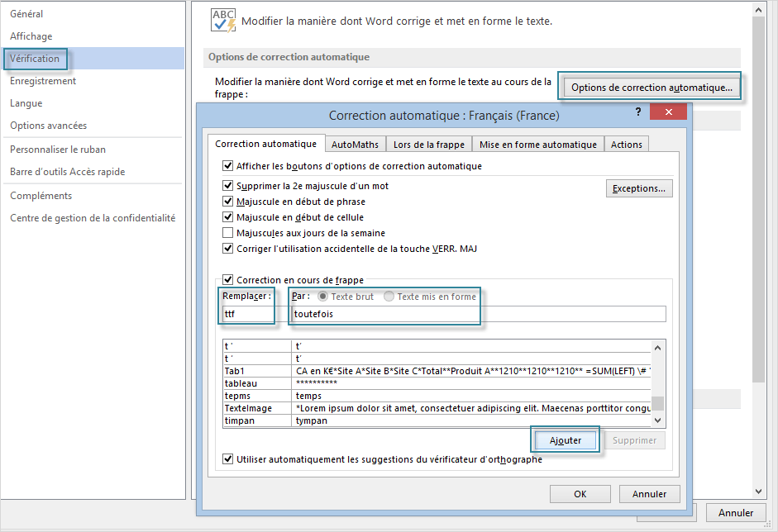Uncheck Supprimer la 2e majuscule d'un mot
The height and width of the screenshot is (532, 778).
228,186
